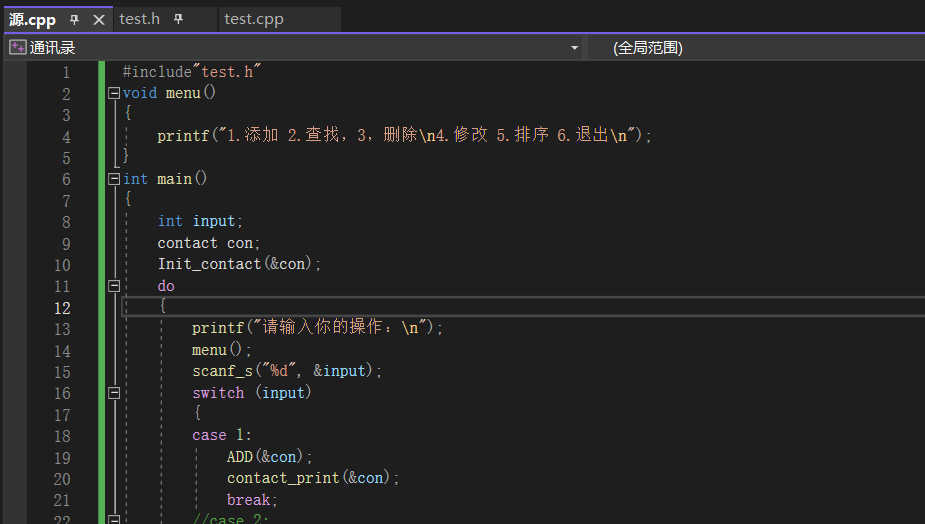Close the 源.cpp tab
The height and width of the screenshot is (524, 925).
pos(98,19)
